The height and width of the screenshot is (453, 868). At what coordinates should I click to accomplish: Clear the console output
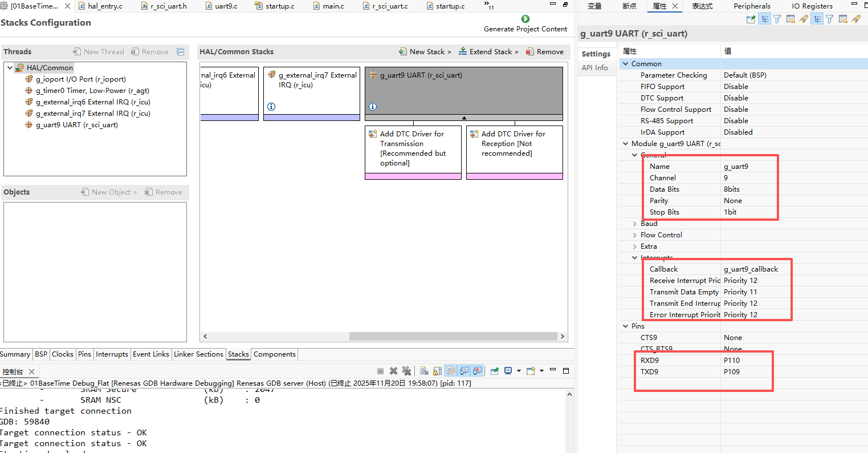[424, 371]
